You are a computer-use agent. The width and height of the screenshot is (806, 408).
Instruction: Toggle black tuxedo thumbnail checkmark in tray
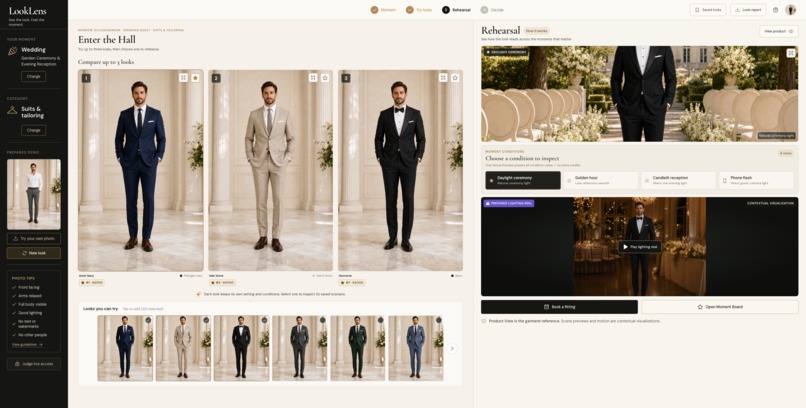(x=264, y=320)
